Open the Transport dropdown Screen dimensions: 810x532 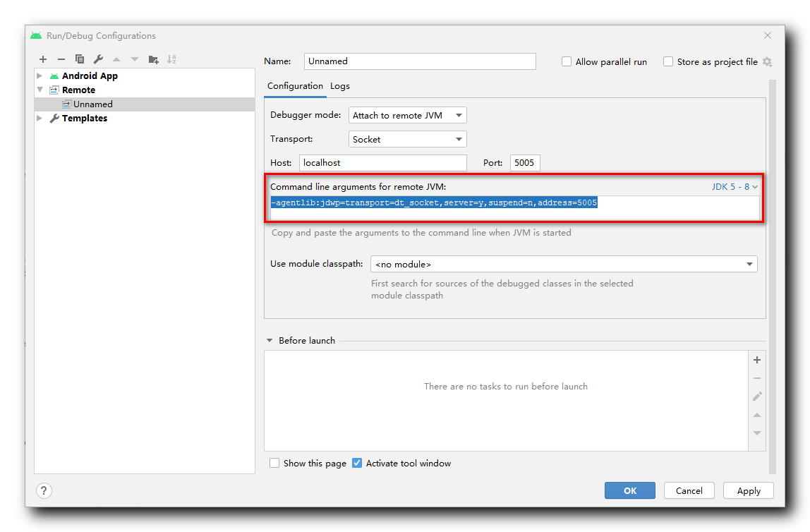tap(408, 139)
